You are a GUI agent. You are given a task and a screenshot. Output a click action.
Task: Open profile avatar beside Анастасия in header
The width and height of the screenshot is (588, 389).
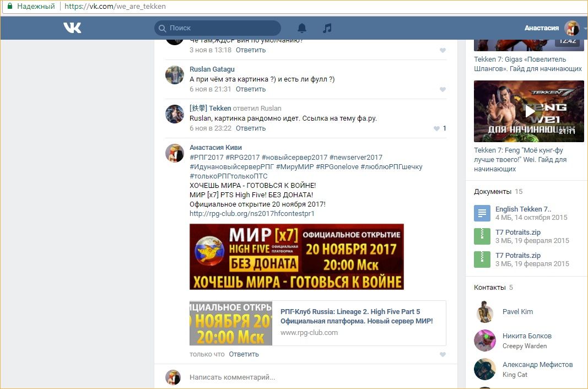(572, 28)
